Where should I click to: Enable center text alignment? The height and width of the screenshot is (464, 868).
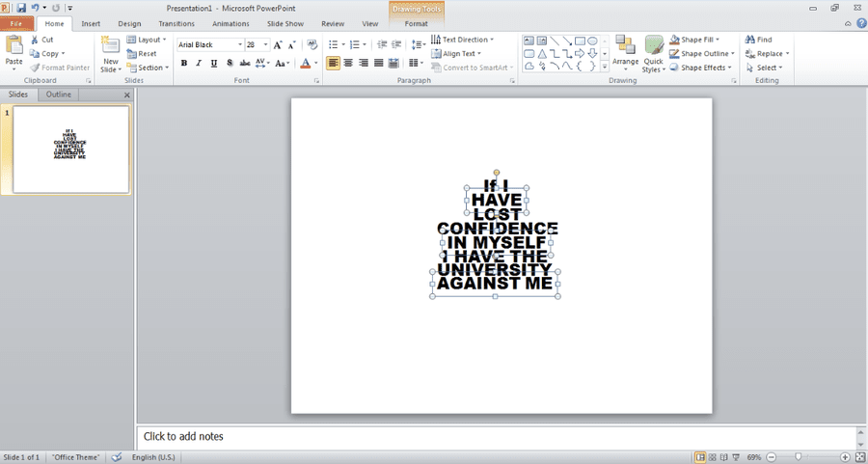click(348, 63)
